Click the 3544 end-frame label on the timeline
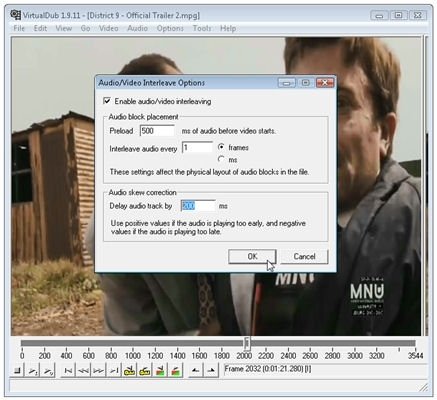The height and width of the screenshot is (400, 437). [x=415, y=356]
